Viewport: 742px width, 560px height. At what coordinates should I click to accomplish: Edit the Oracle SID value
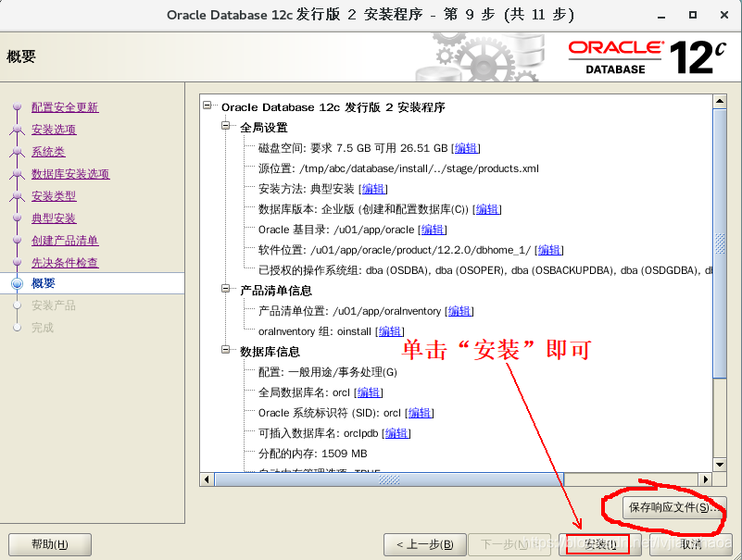(420, 413)
